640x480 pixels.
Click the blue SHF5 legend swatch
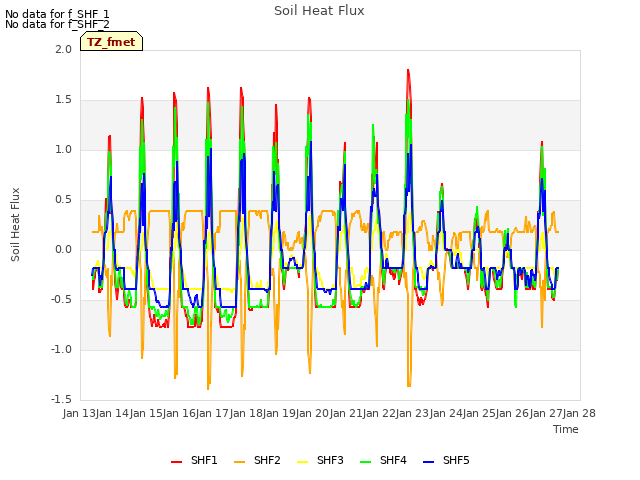[x=429, y=462]
